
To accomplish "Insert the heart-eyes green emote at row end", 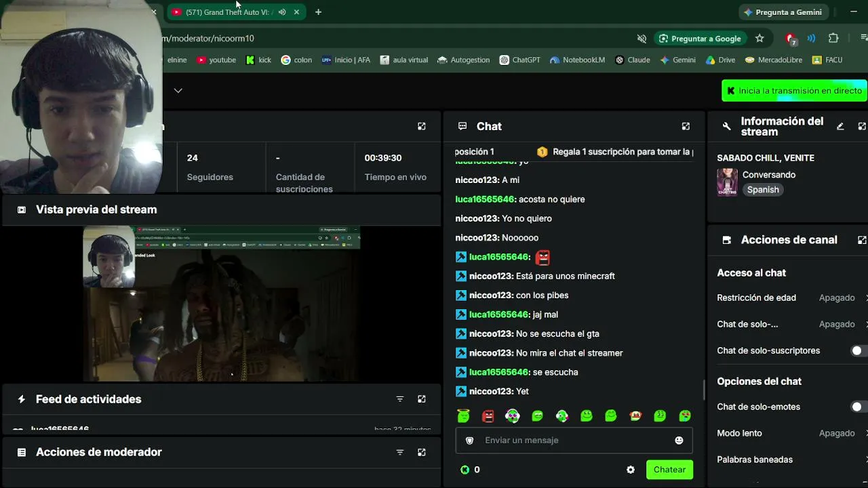I will tap(685, 416).
